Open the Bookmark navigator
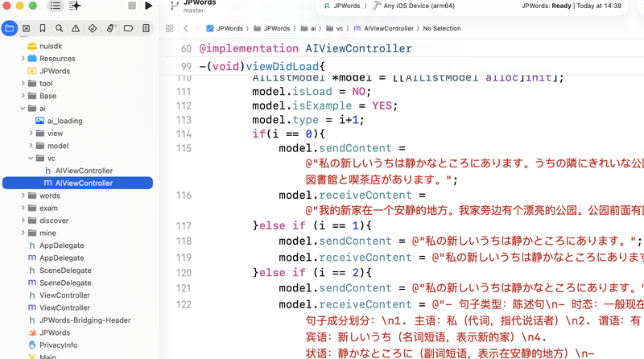644x359 pixels. 43,28
